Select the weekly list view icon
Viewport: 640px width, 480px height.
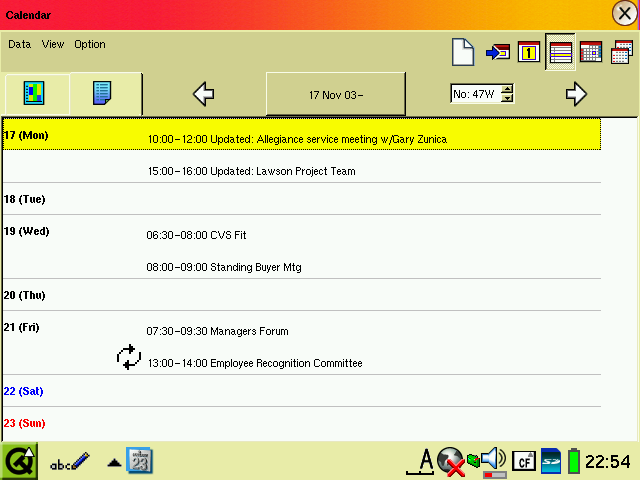560,52
